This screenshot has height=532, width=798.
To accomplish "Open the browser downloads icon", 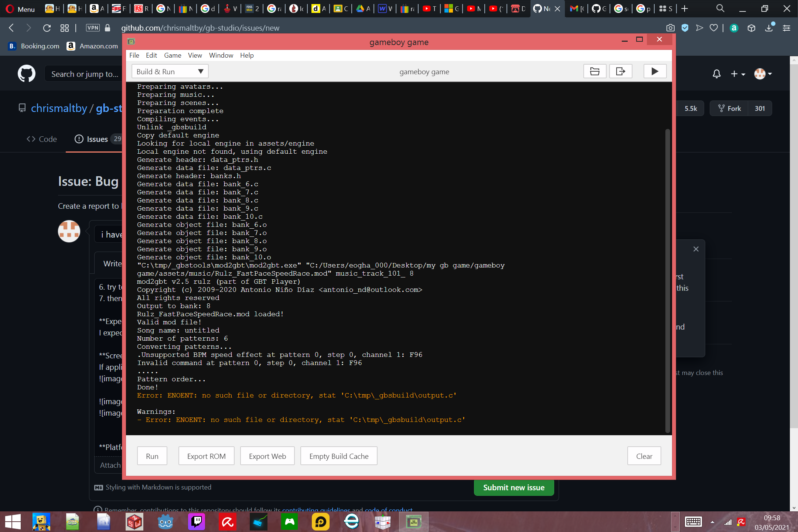I will click(x=769, y=28).
